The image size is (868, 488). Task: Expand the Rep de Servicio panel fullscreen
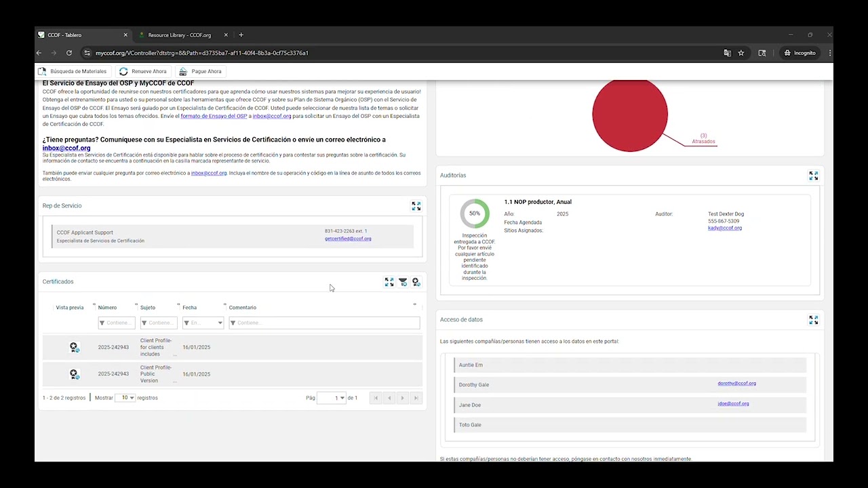(416, 206)
